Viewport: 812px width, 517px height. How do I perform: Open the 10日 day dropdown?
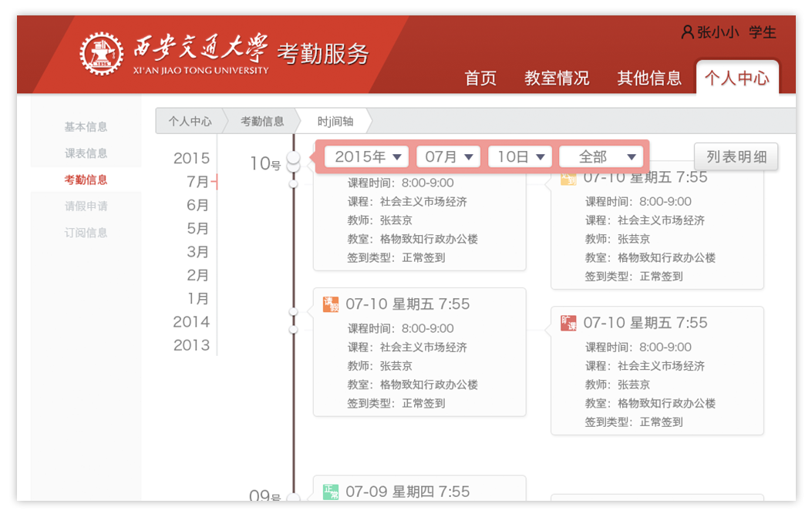point(520,157)
